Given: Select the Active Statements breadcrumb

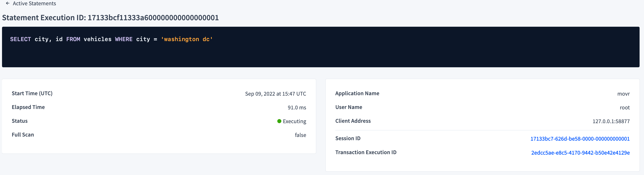Looking at the screenshot, I should (x=34, y=3).
